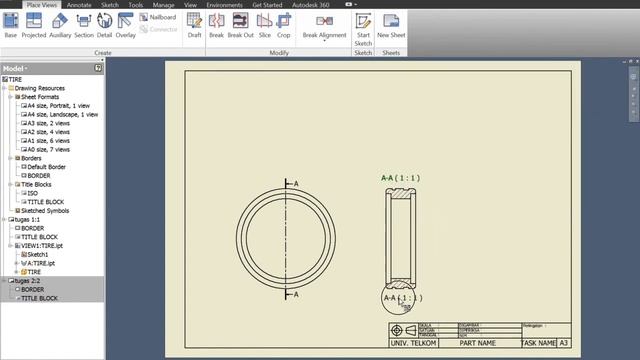This screenshot has width=640, height=360.
Task: Open the quick access dropdown in title bar
Action: click(355, 4)
